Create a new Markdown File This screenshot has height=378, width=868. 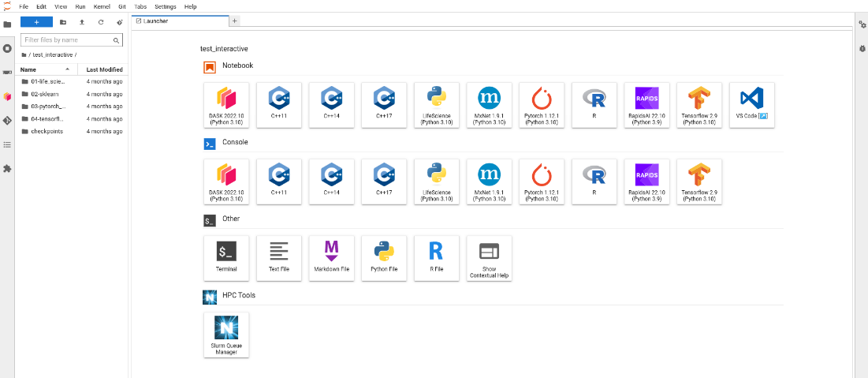click(x=332, y=258)
